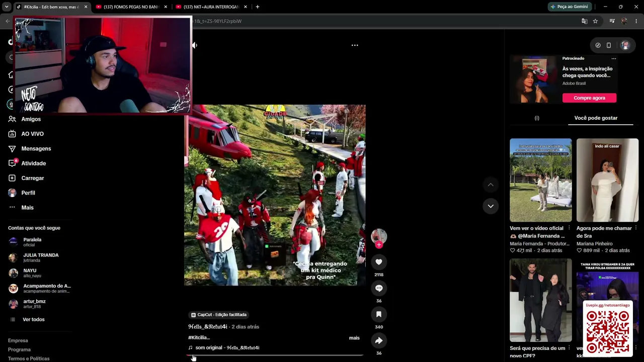644x362 pixels.
Task: Save the video with the bookmark icon
Action: click(379, 314)
